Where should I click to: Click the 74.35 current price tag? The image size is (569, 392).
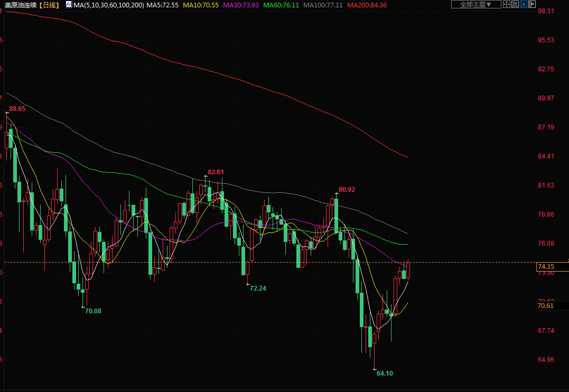click(x=545, y=267)
